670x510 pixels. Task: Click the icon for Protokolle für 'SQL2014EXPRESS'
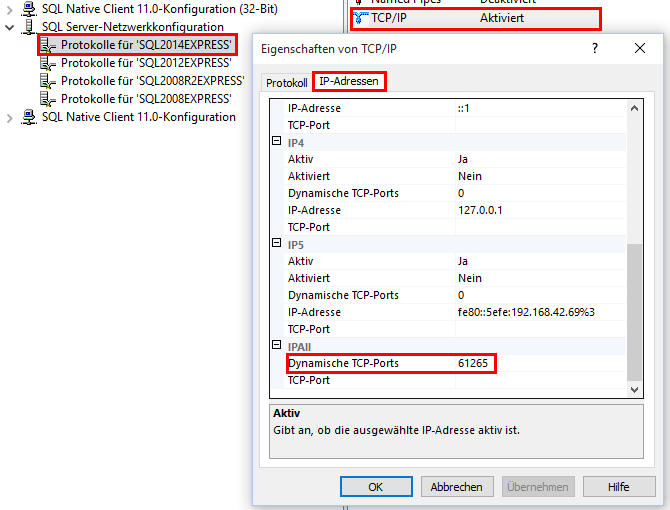(47, 45)
